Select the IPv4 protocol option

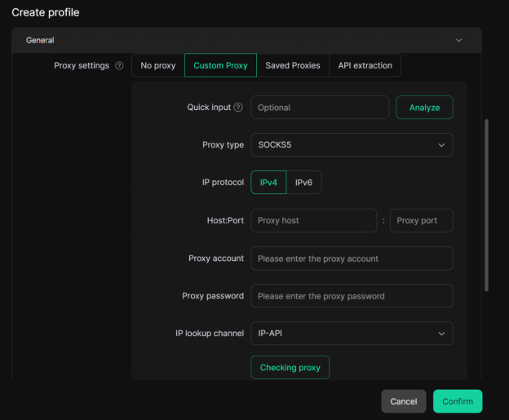pos(268,183)
